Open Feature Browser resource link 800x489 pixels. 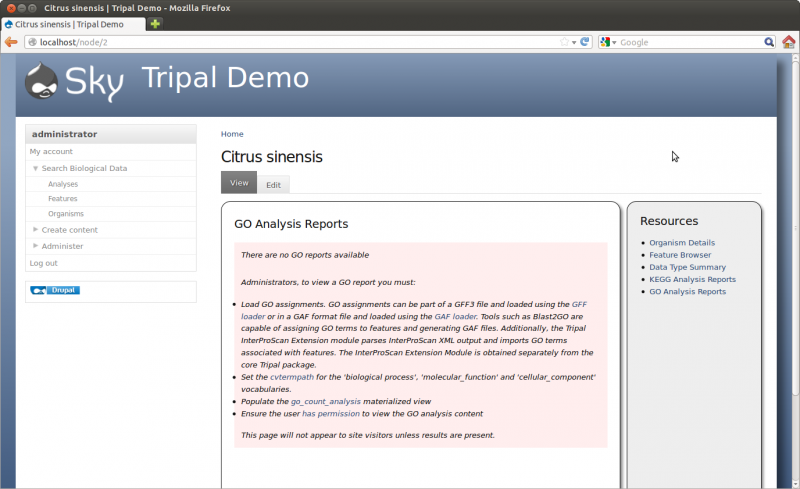tap(680, 255)
